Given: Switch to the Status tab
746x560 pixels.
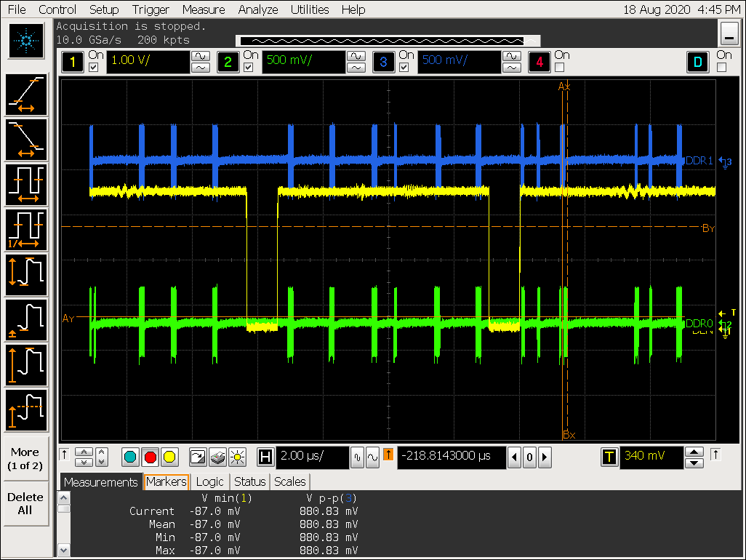Looking at the screenshot, I should tap(250, 482).
